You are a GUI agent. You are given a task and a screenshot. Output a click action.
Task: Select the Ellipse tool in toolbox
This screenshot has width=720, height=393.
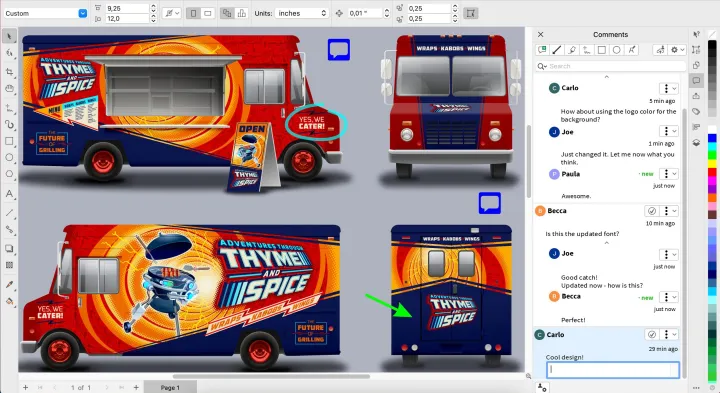(x=9, y=157)
